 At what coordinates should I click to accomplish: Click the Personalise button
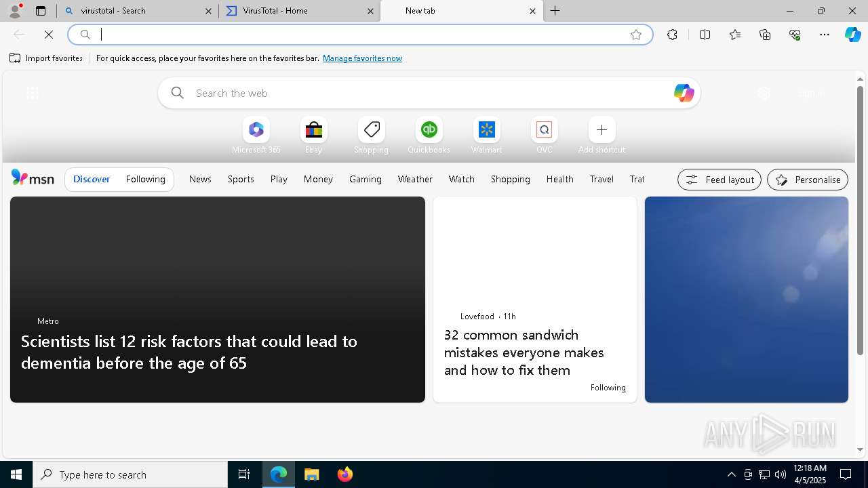point(808,180)
